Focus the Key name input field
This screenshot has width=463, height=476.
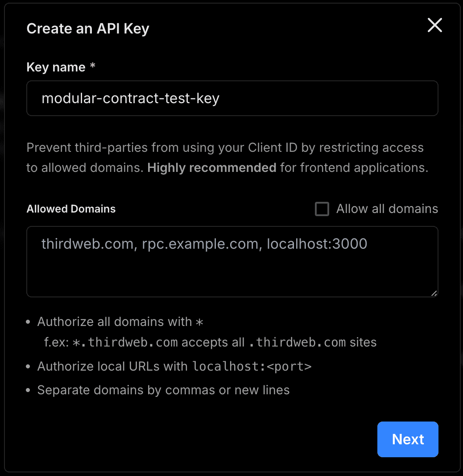point(232,98)
